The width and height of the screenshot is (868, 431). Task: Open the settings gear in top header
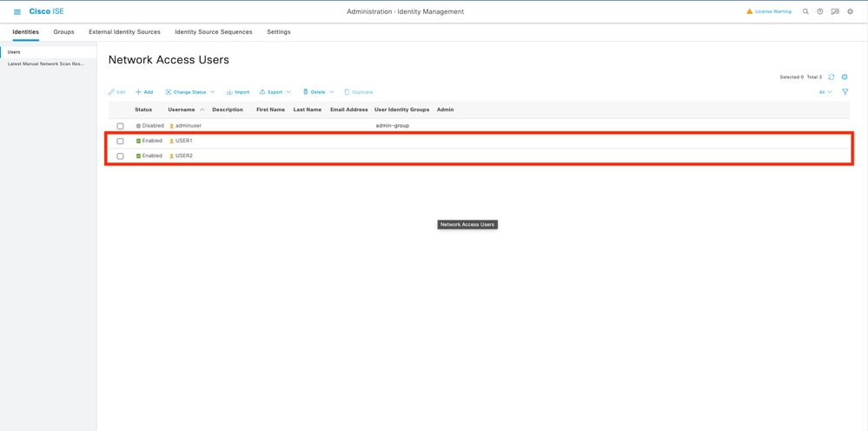[851, 11]
